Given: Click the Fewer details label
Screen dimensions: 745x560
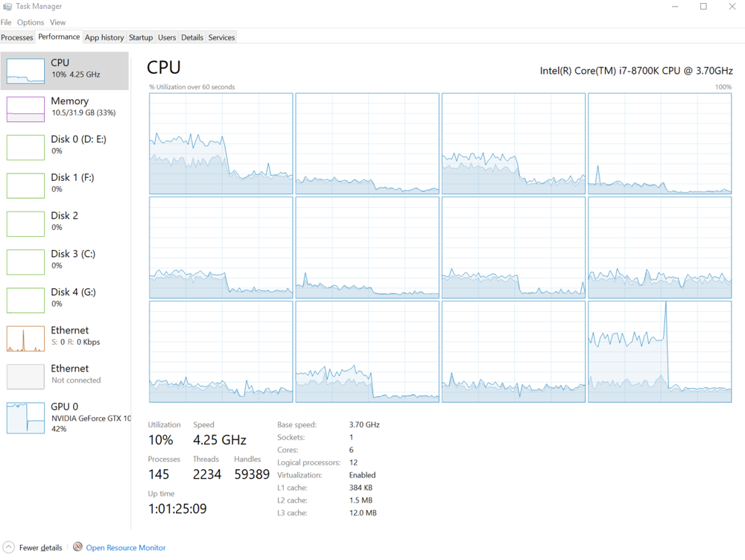Looking at the screenshot, I should 40,547.
